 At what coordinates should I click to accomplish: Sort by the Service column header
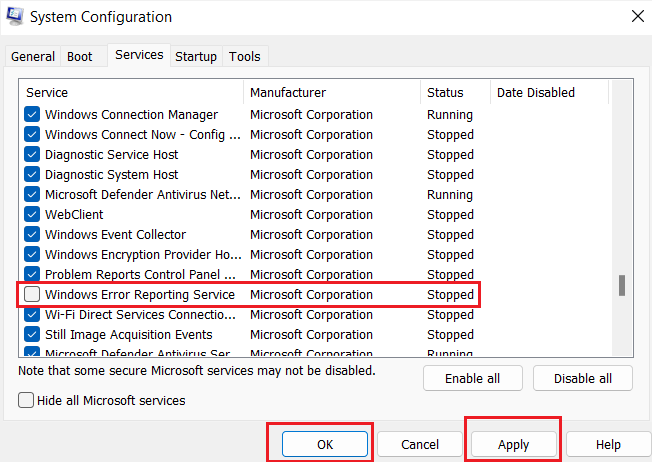pos(131,92)
